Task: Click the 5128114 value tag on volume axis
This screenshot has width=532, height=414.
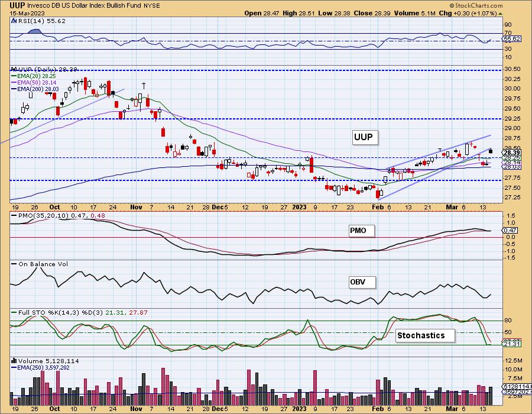Action: 518,387
